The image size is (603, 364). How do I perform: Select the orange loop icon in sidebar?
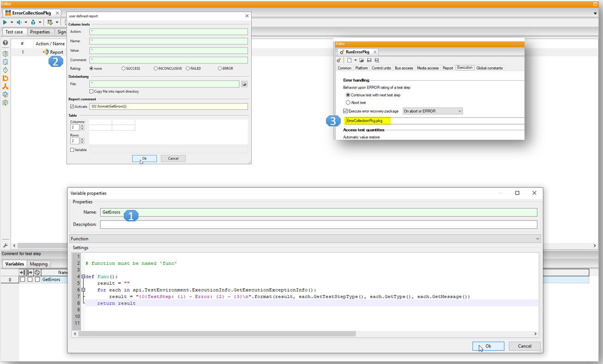click(x=5, y=78)
